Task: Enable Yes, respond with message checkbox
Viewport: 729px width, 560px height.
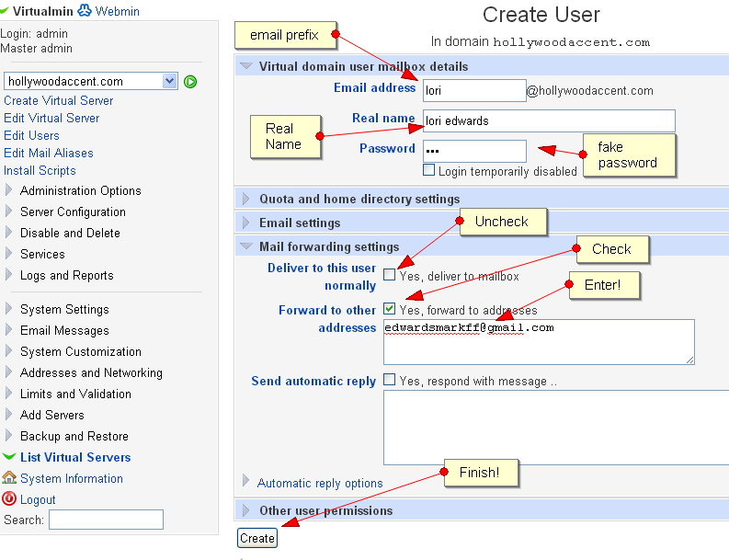Action: click(390, 380)
